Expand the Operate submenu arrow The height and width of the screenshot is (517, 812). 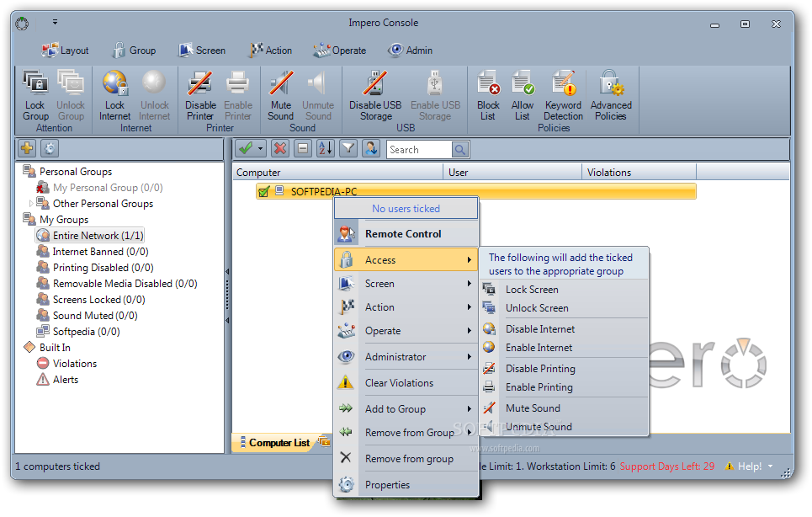tap(469, 331)
